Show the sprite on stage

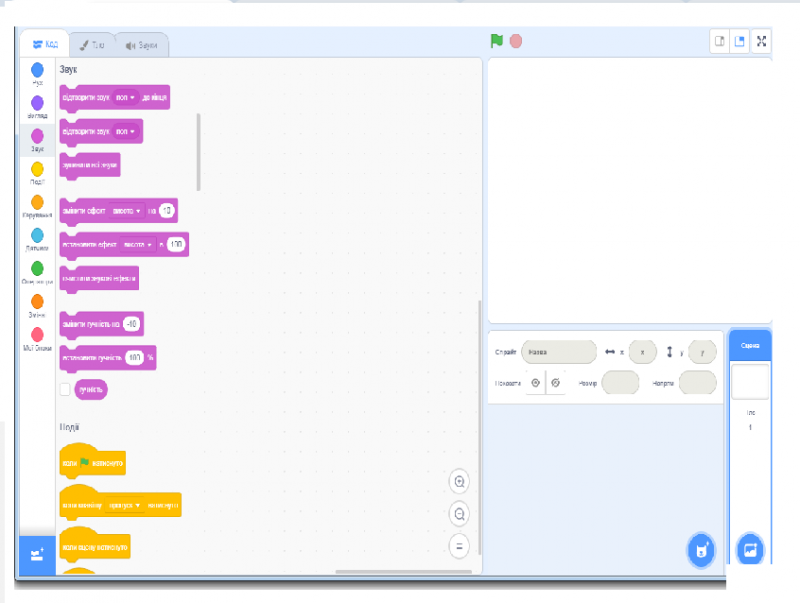[535, 383]
